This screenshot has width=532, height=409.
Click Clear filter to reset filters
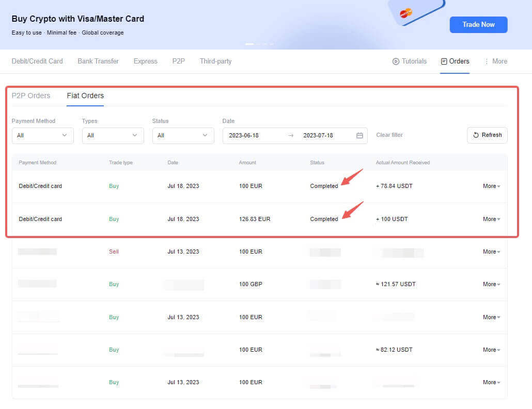point(389,135)
